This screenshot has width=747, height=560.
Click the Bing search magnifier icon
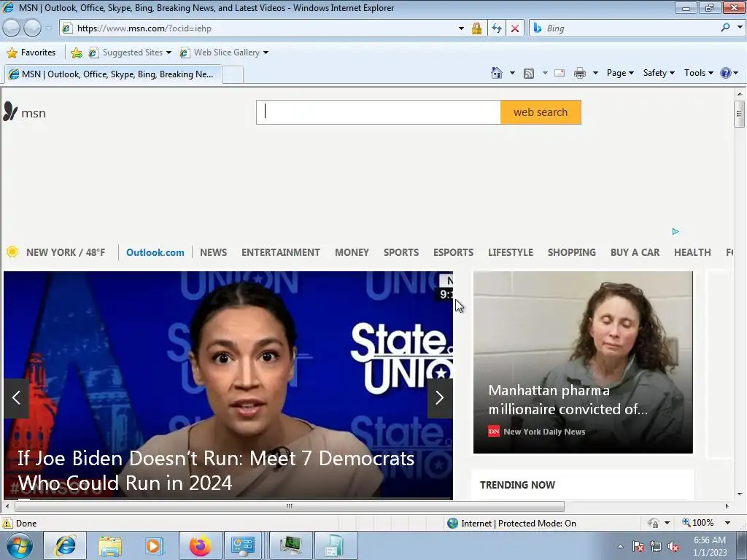(725, 28)
